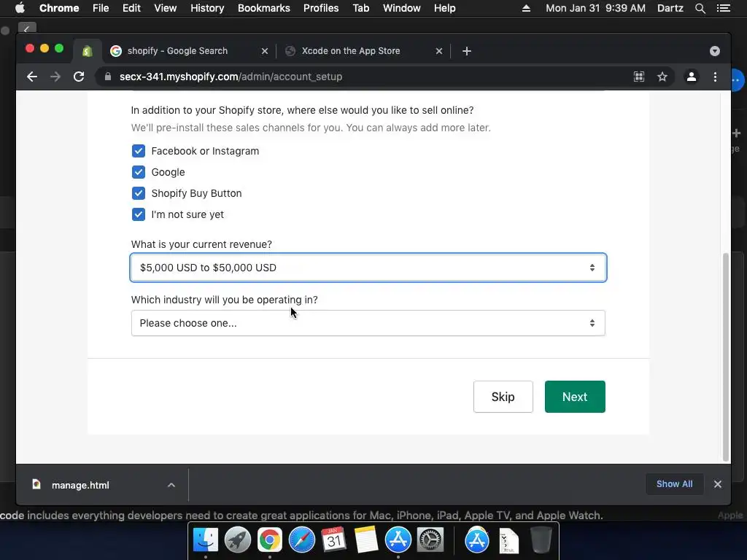This screenshot has width=747, height=560.
Task: Click the back button in background window
Action: [x=27, y=28]
